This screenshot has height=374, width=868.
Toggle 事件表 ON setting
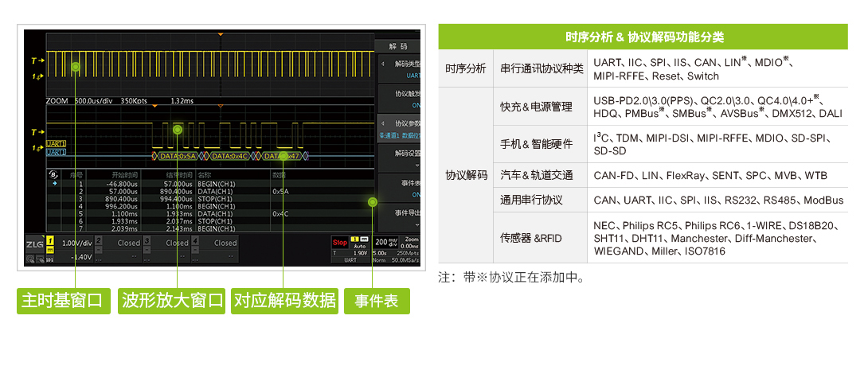[x=399, y=188]
